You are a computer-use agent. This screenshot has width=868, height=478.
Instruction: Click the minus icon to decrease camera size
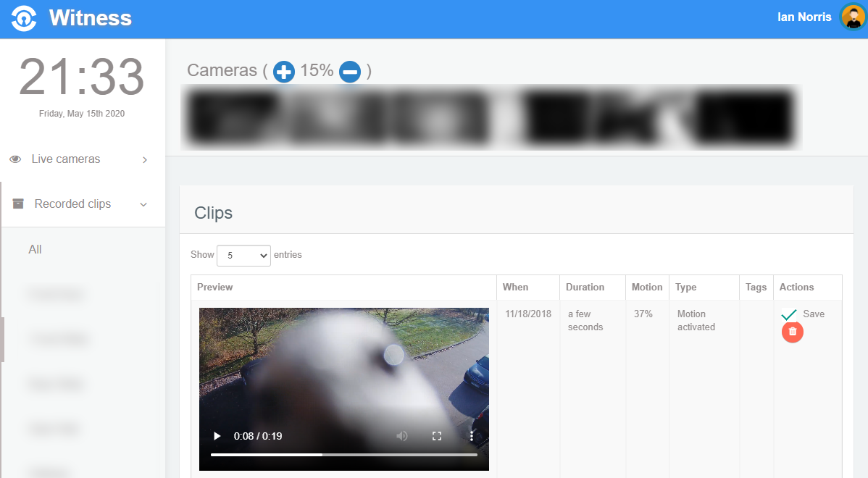(350, 72)
